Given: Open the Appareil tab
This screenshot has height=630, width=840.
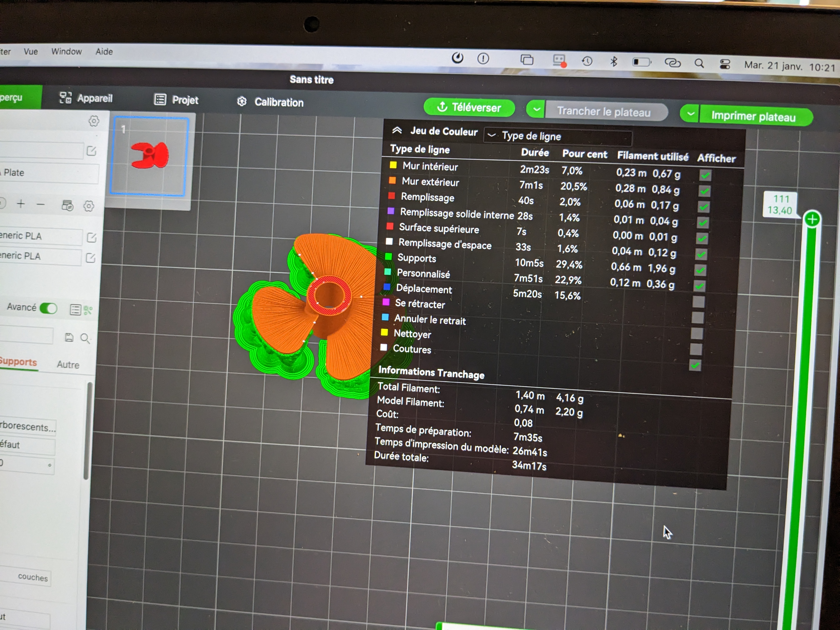Looking at the screenshot, I should pyautogui.click(x=86, y=98).
